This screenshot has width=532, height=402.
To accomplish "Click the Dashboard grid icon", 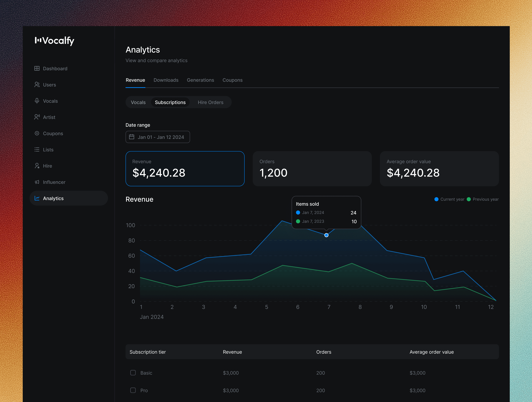I will [x=37, y=68].
